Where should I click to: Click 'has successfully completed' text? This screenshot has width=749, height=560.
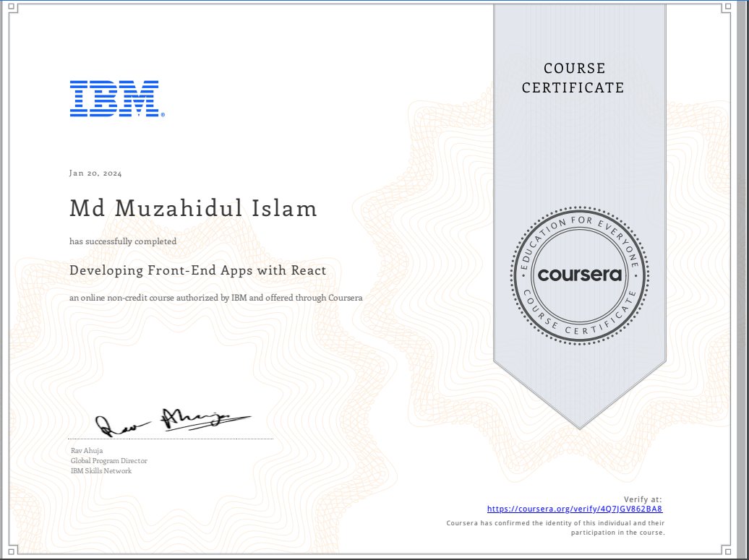tap(123, 241)
